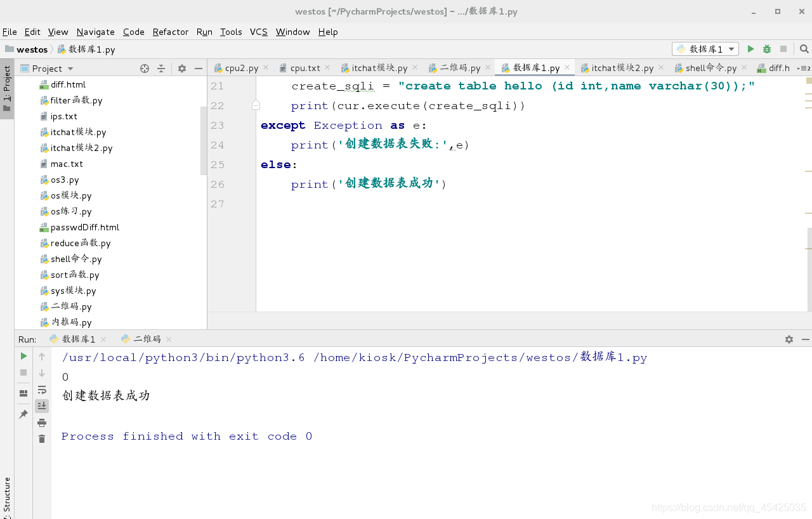Open the Tools menu

[x=231, y=32]
